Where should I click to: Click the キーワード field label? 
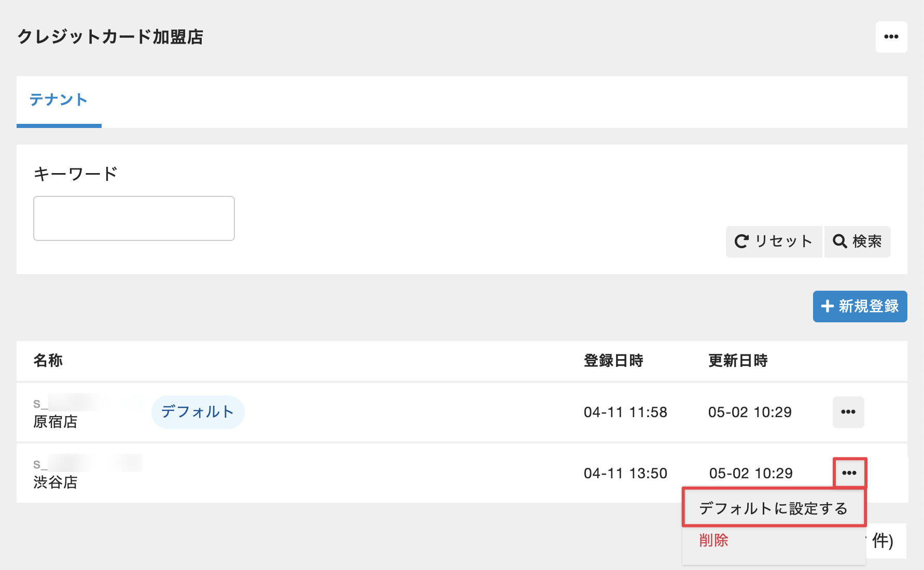[76, 174]
